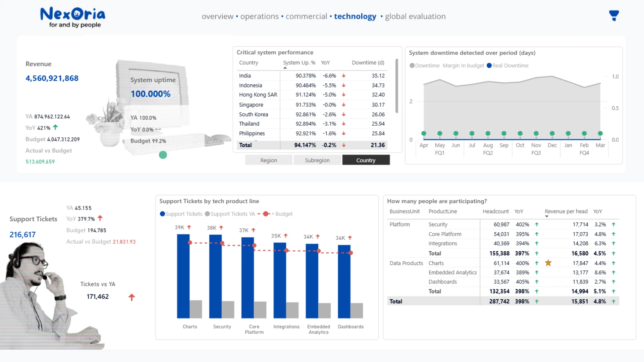Click the blue filter funnel icon
This screenshot has width=644, height=362.
(614, 15)
